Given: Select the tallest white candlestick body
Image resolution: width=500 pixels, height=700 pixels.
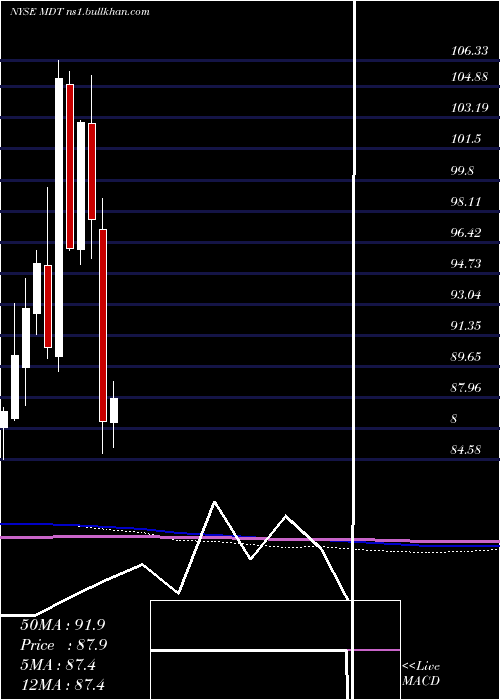Looking at the screenshot, I should coord(59,217).
